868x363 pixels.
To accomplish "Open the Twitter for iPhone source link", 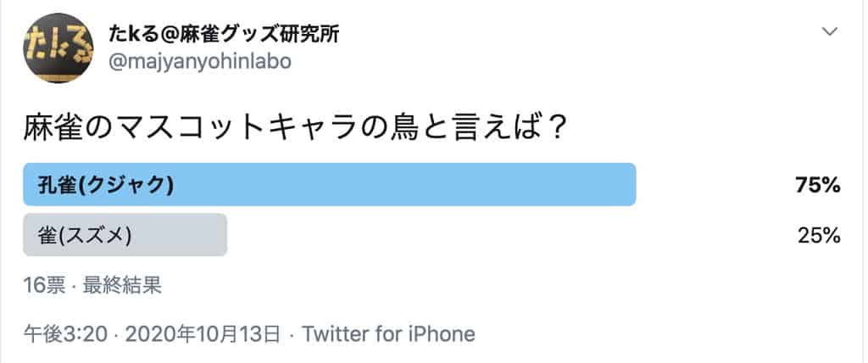I will tap(387, 333).
